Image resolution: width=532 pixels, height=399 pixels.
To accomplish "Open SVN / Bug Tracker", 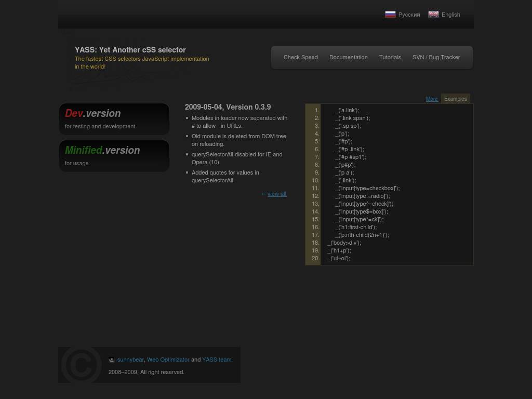I will 436,57.
